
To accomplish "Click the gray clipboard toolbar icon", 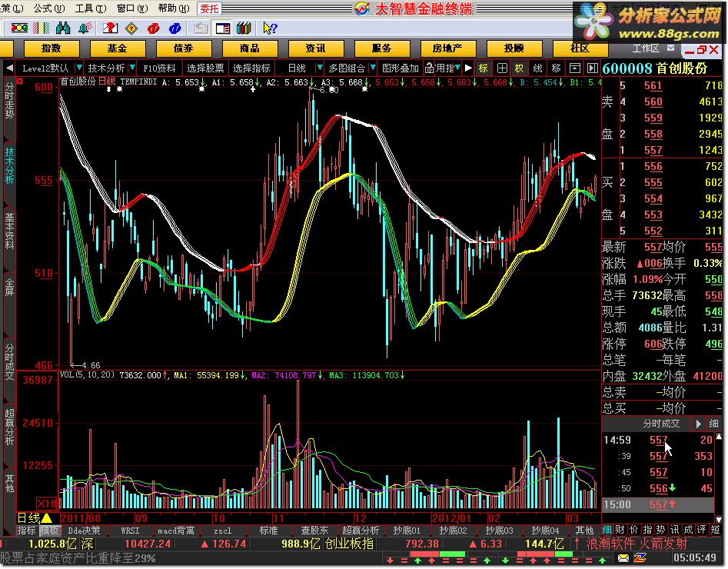I will click(x=201, y=28).
